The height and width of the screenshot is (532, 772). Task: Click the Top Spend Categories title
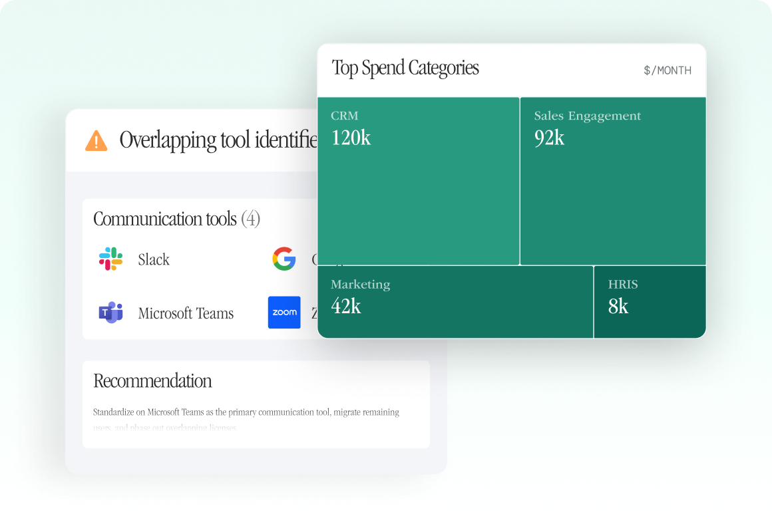(405, 68)
